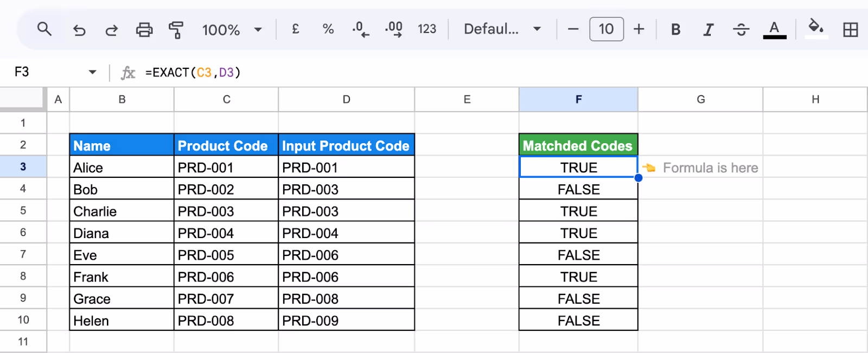Viewport: 868px width, 353px height.
Task: Select the Product Code header cell
Action: pos(226,145)
